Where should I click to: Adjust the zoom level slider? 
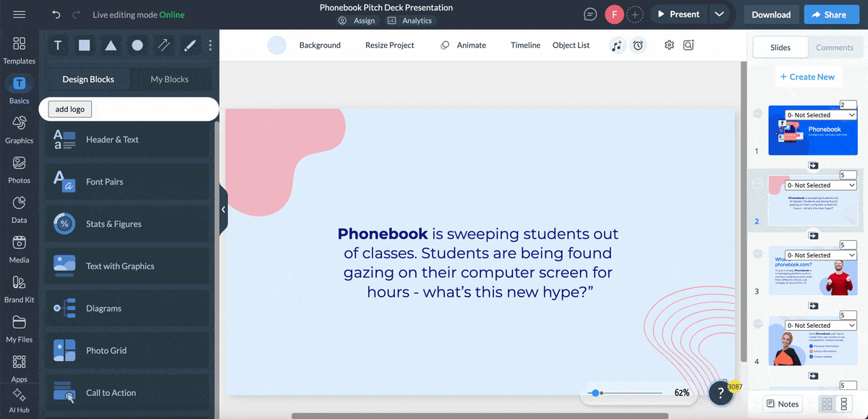pyautogui.click(x=595, y=393)
